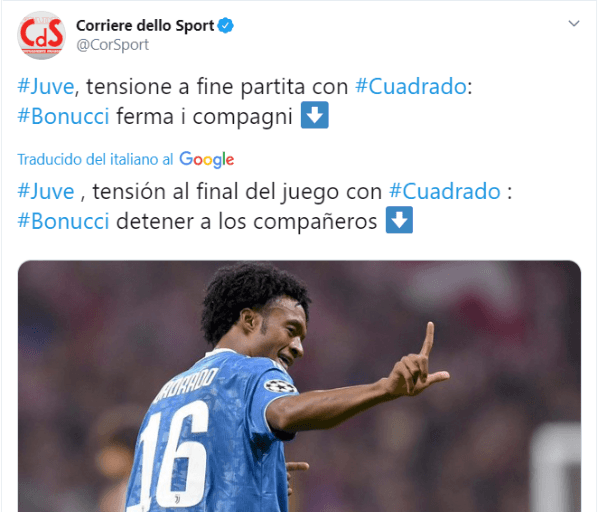
Task: Click the down-arrow emoji after 'compagni'
Action: [315, 115]
